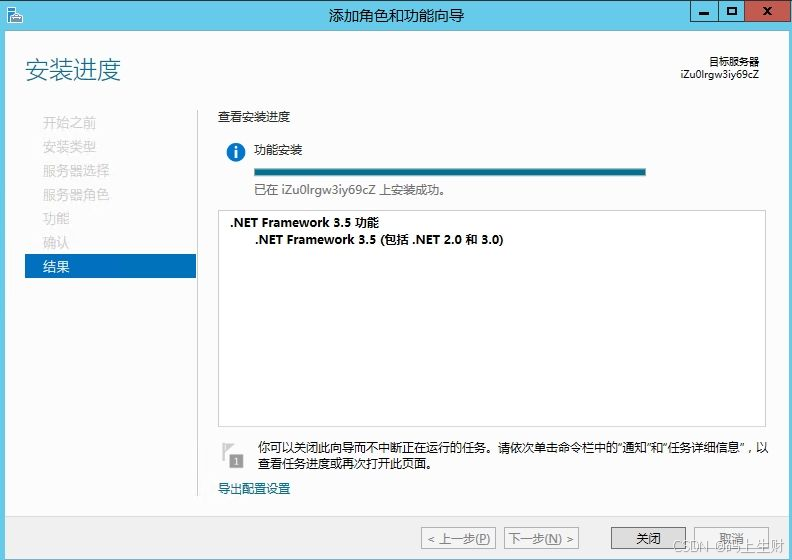Screen dimensions: 792x560
Task: Open the 导出配置设置 link
Action: (x=254, y=488)
